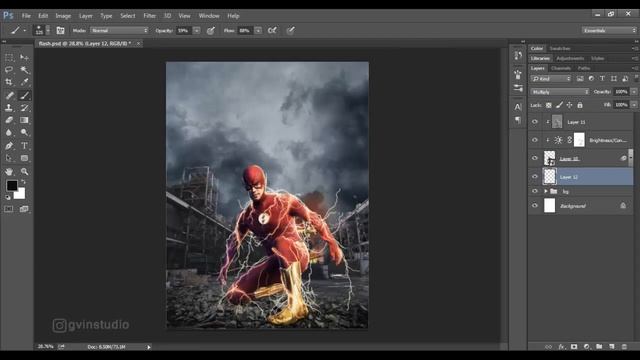Select the Clone Stamp tool
Viewport: 640px width, 360px height.
9,108
